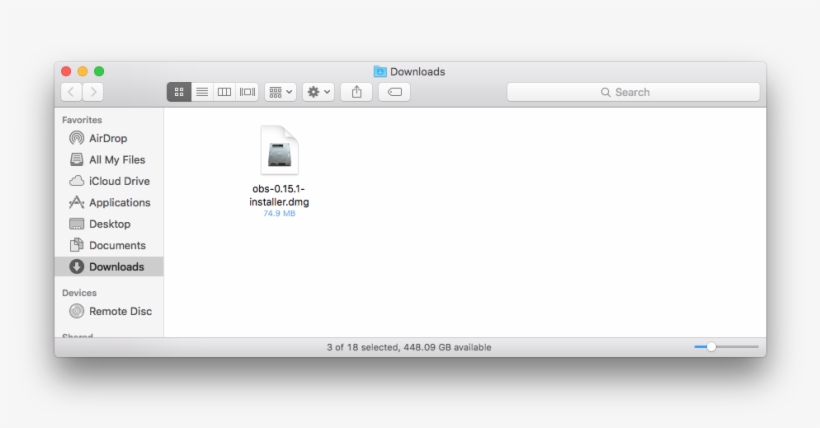This screenshot has height=428, width=820.
Task: Go back with the left arrow button
Action: [x=71, y=92]
